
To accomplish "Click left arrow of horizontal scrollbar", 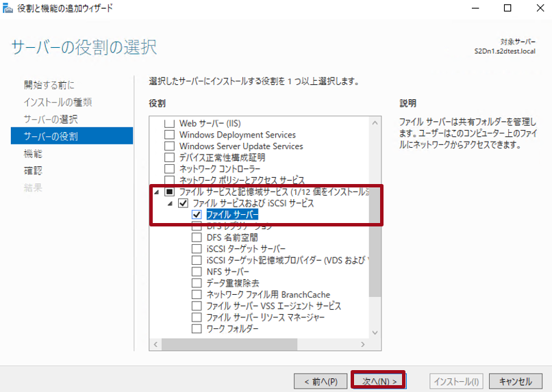I will point(155,345).
